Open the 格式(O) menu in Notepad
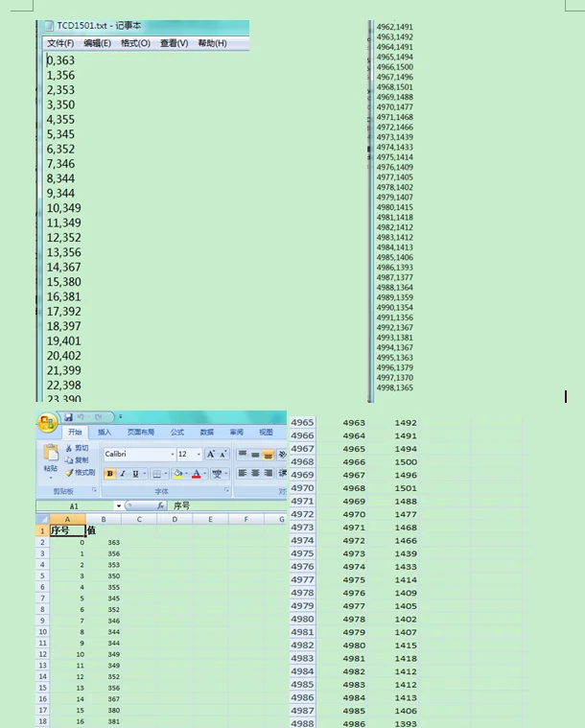This screenshot has width=585, height=728. click(x=135, y=43)
